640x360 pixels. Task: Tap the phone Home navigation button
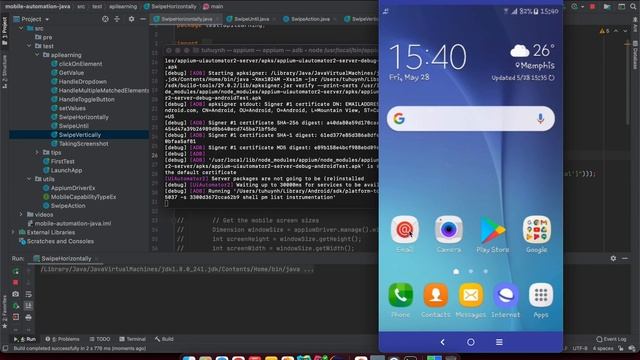[471, 342]
